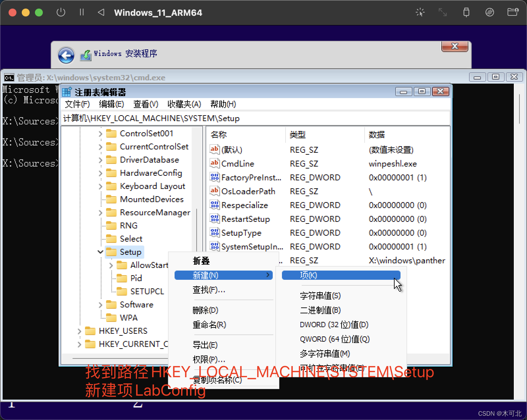Viewport: 527px width, 420px height.
Task: Choose 多字符串值(M) in submenu
Action: tap(325, 354)
